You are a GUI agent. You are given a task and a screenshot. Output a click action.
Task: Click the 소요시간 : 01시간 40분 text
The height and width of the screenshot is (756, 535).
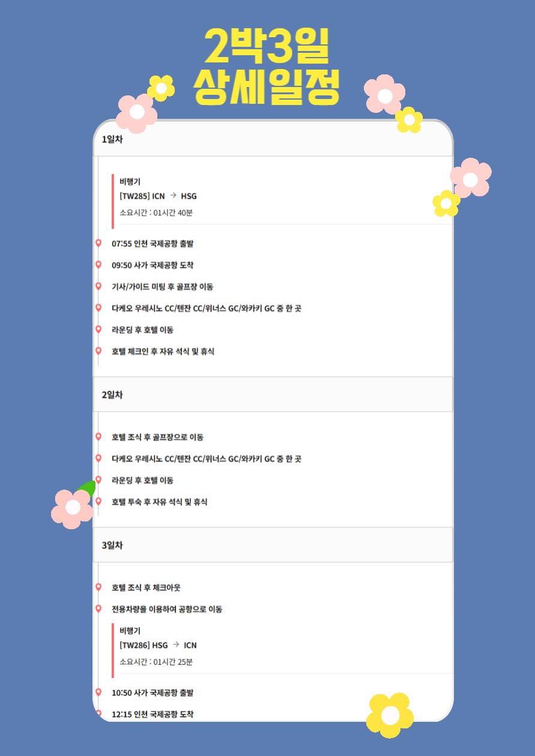click(x=156, y=213)
